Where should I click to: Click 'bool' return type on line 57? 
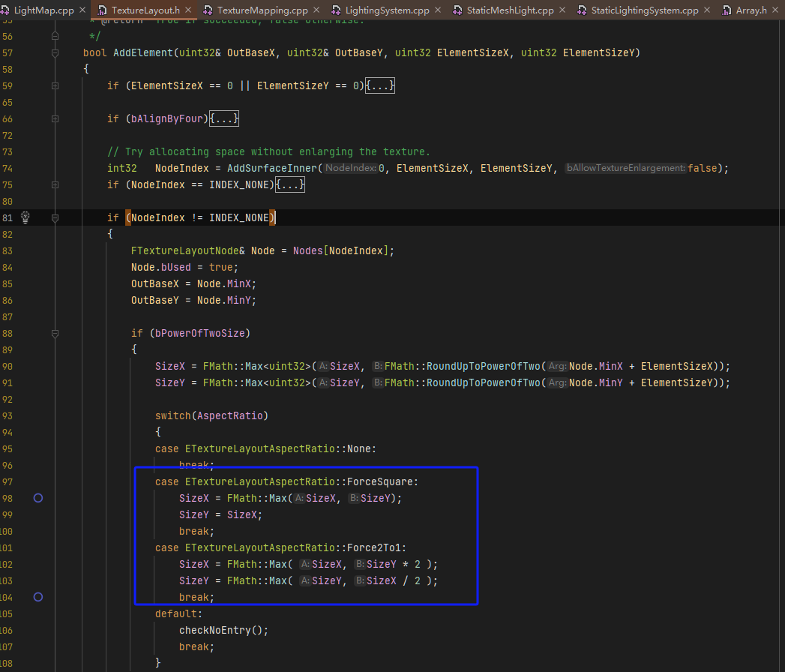pyautogui.click(x=95, y=52)
